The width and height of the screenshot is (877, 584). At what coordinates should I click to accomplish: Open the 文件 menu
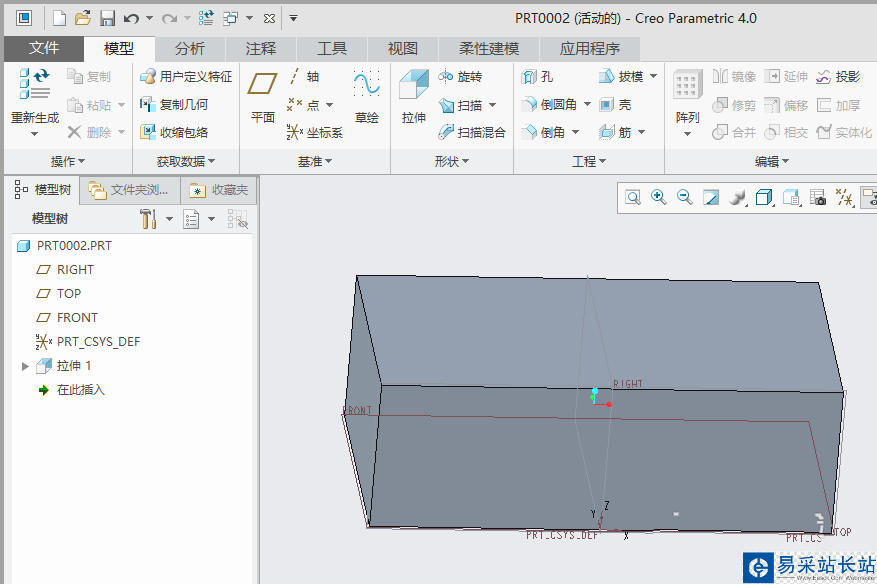tap(43, 48)
